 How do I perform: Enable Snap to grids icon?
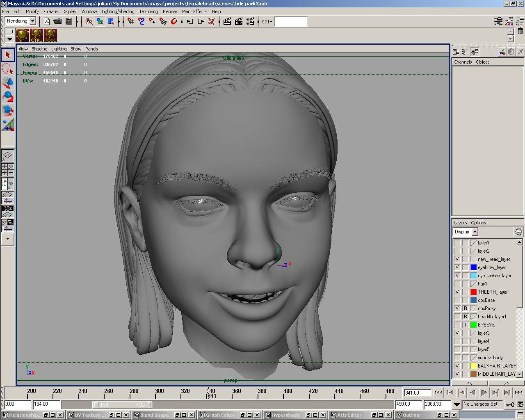[x=131, y=21]
